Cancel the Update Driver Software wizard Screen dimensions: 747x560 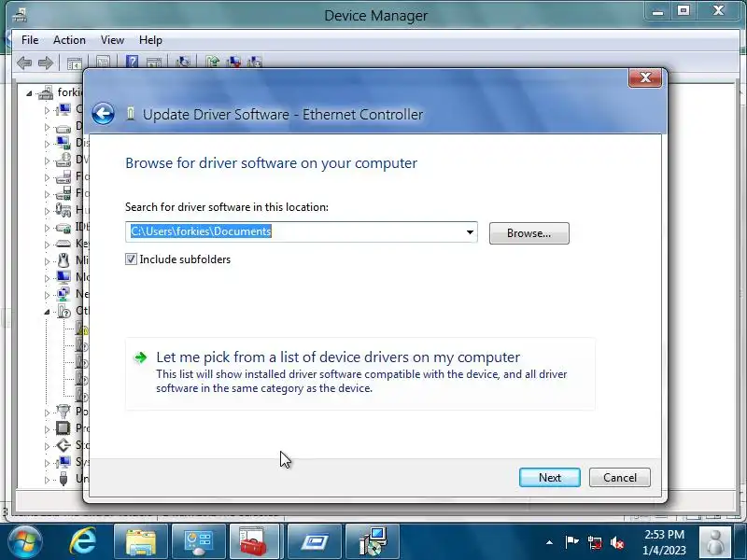tap(620, 478)
